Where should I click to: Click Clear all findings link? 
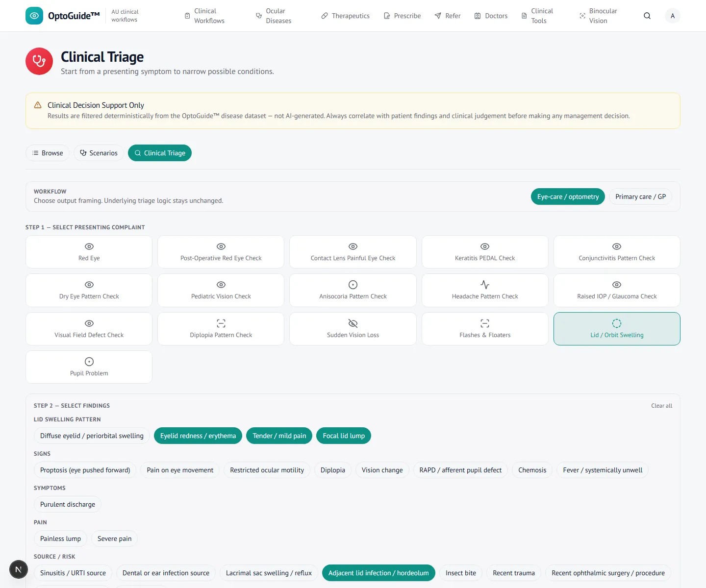pos(661,406)
